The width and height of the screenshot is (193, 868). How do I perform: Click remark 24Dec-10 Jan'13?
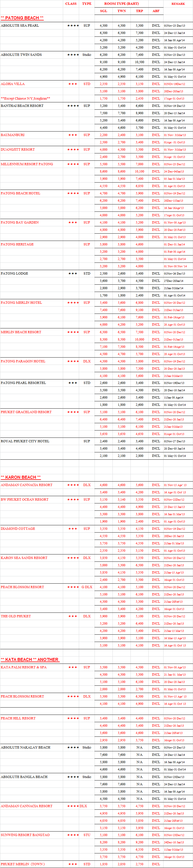pos(174,842)
